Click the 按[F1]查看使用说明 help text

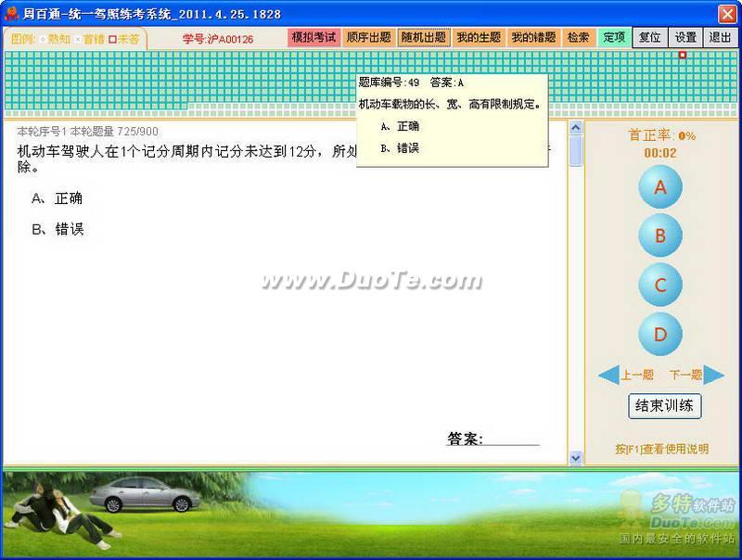click(x=661, y=449)
